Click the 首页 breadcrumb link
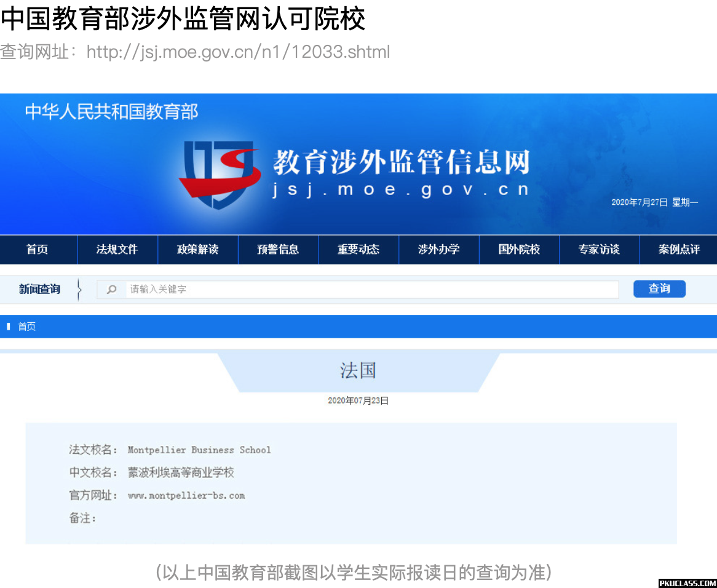The width and height of the screenshot is (717, 588). pyautogui.click(x=26, y=327)
